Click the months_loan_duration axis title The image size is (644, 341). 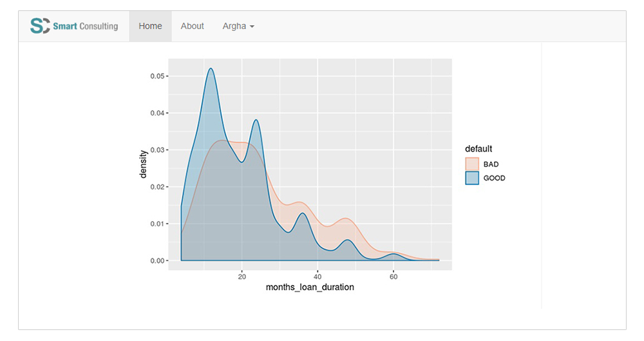click(x=310, y=287)
